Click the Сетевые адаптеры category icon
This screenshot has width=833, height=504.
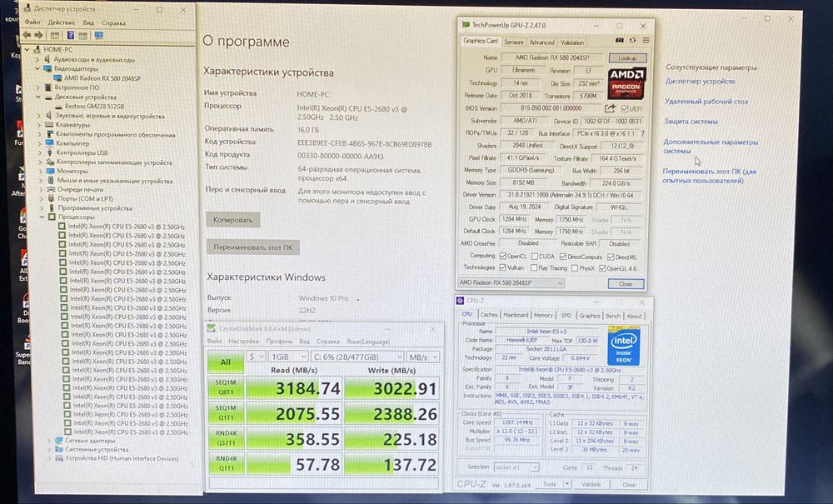(59, 440)
